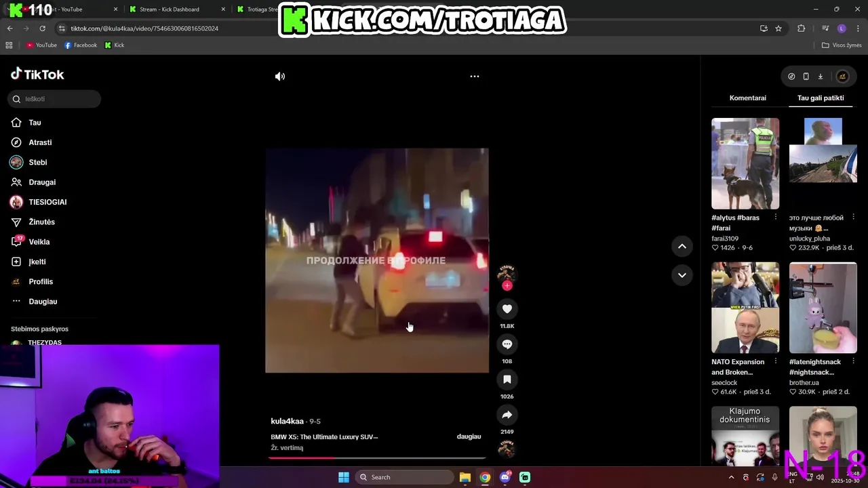Show hidden system tray icons
868x488 pixels.
(x=731, y=477)
